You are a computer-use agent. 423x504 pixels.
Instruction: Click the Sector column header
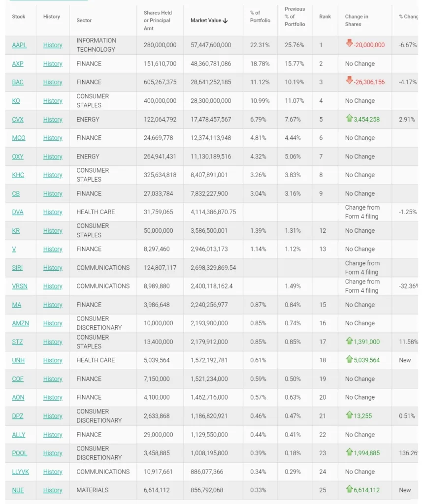click(x=84, y=21)
